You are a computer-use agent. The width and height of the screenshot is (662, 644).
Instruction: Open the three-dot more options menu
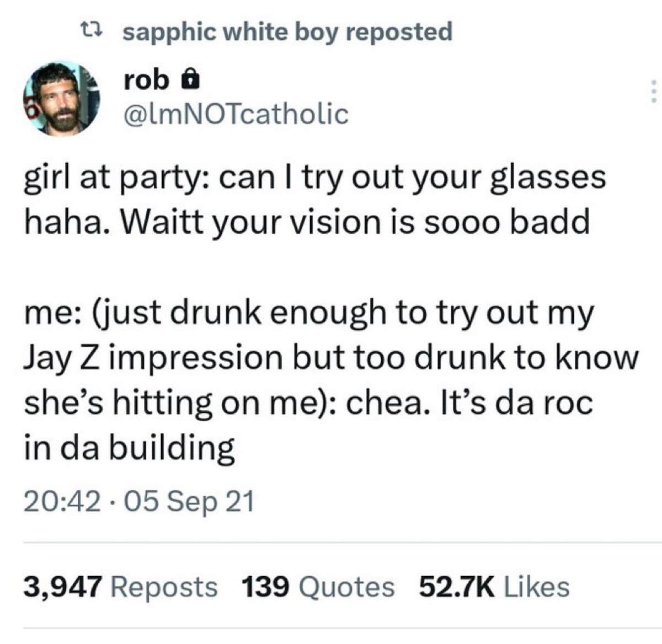tap(653, 92)
